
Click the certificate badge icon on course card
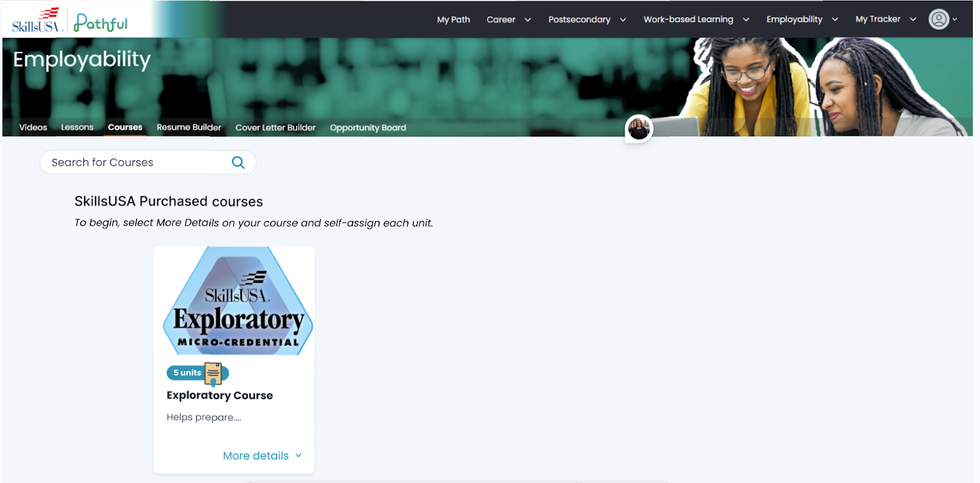click(x=213, y=374)
